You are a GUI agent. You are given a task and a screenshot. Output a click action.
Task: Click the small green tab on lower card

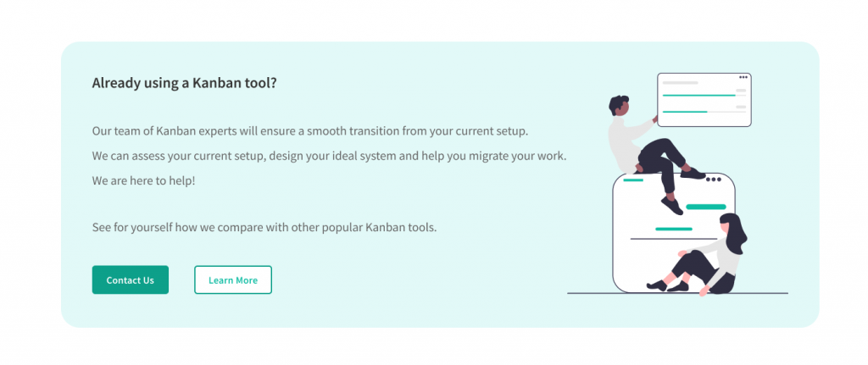coord(633,180)
